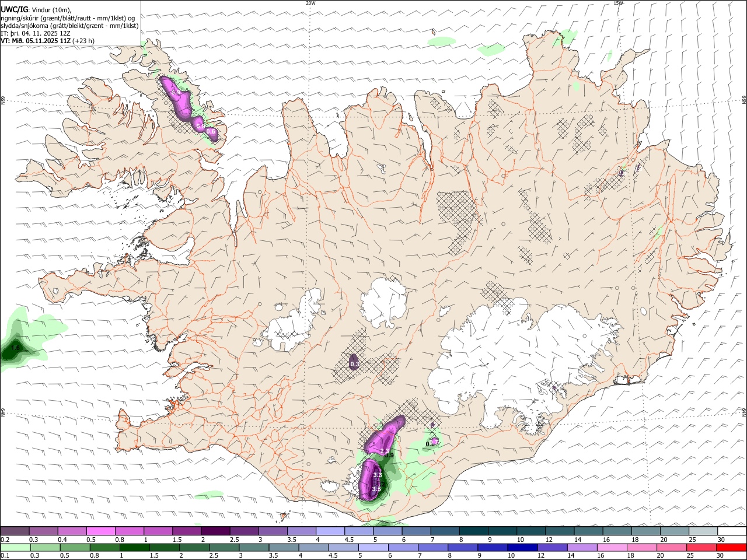
Task: Select the 'VT: Mið. 05.11.2025 11Z (+23 h)' line
Action: click(48, 41)
